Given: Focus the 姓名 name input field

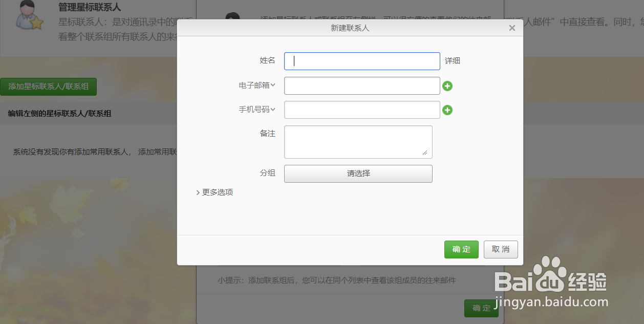Looking at the screenshot, I should pos(361,61).
